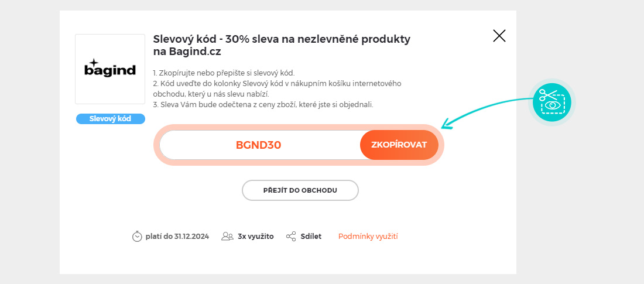Image resolution: width=644 pixels, height=284 pixels.
Task: Click the stopwatch validity icon
Action: (x=137, y=237)
